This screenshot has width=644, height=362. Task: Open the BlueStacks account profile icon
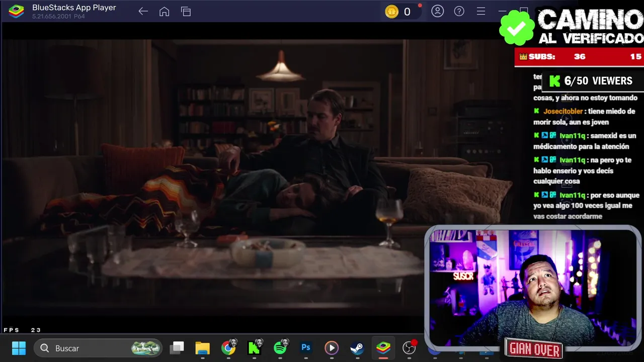click(x=437, y=11)
